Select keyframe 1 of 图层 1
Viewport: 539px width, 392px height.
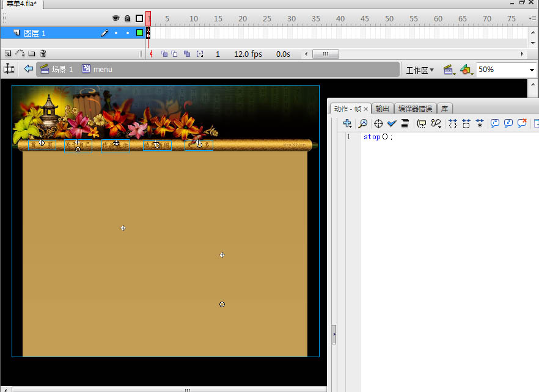148,33
